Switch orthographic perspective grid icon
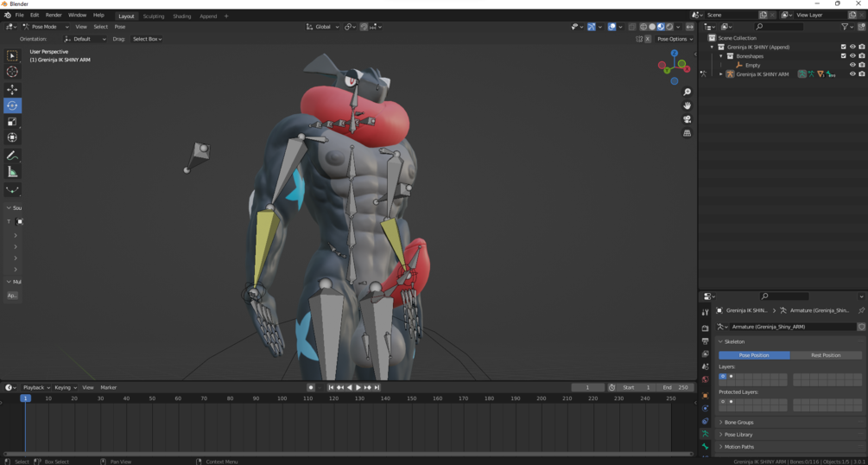 coord(687,133)
